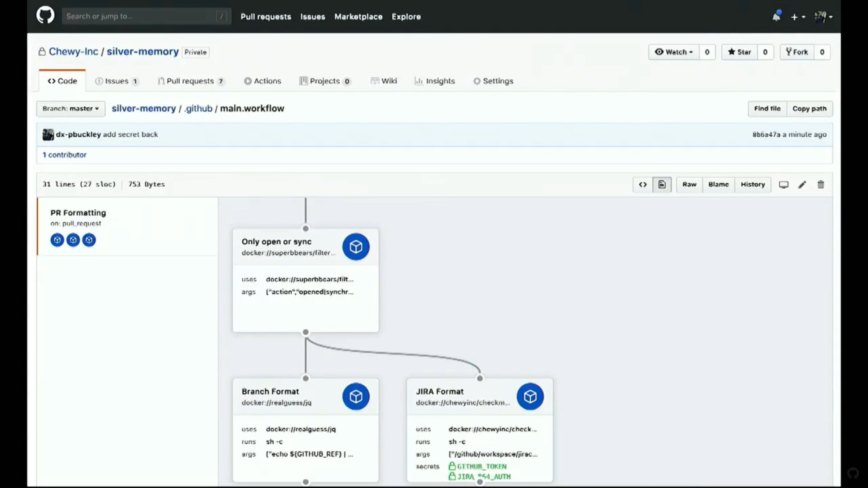The image size is (868, 488).
Task: Open the Chewy-Inc organization link
Action: [73, 52]
